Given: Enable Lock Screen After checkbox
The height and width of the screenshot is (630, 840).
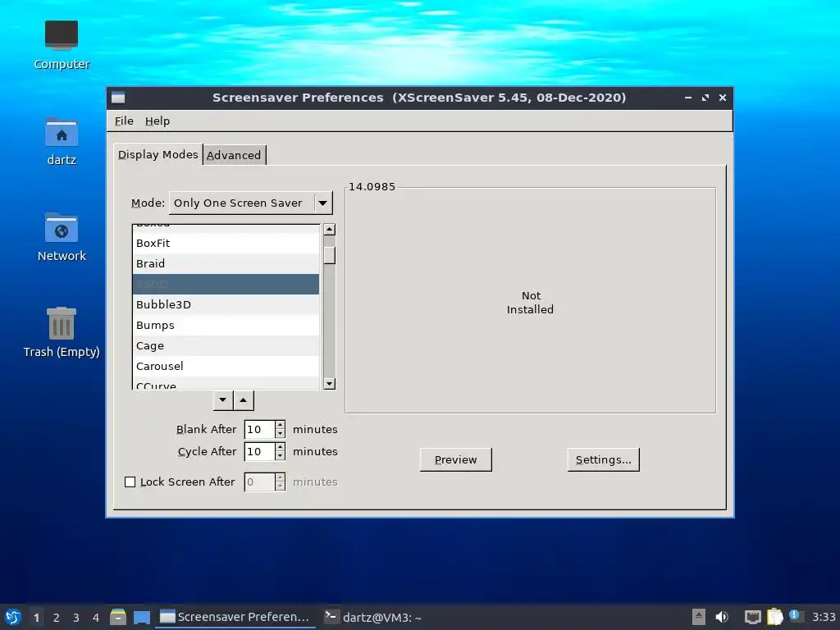Looking at the screenshot, I should click(130, 482).
